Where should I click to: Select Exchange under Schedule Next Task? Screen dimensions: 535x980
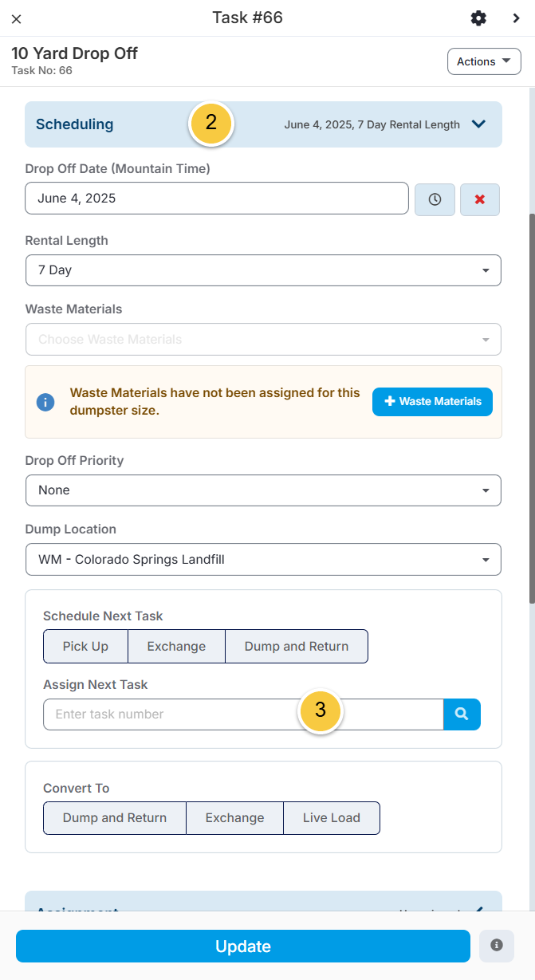176,647
